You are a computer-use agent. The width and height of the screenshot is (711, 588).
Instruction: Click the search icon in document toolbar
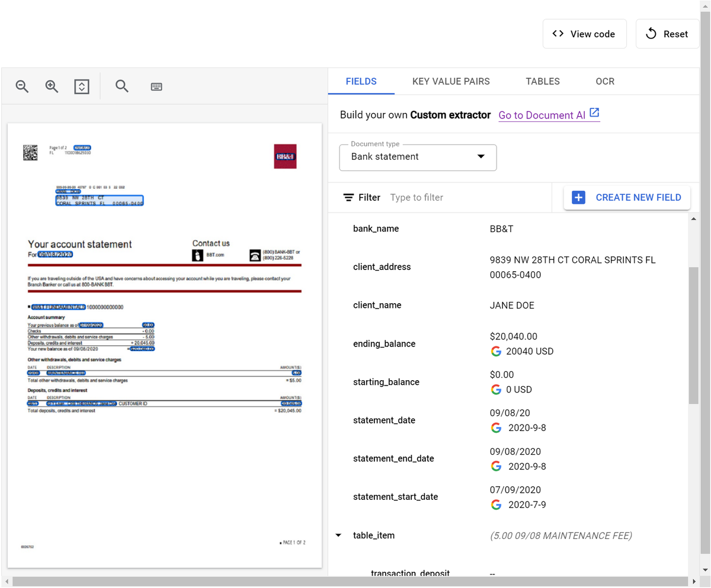pos(122,86)
